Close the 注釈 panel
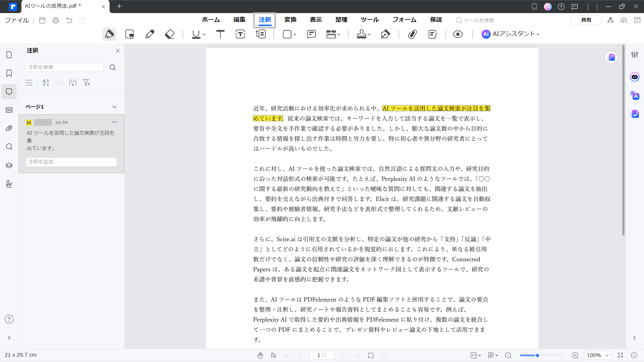This screenshot has height=362, width=644. tap(118, 51)
